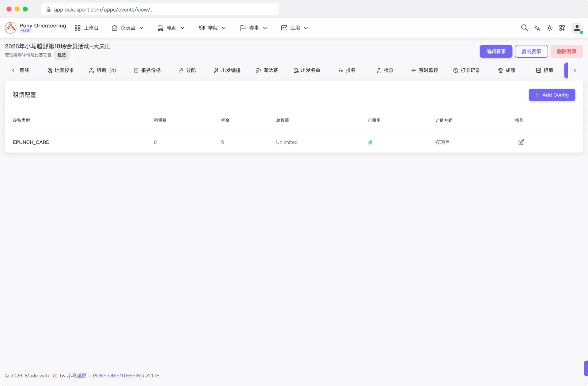Click the browser address bar
Screen dimensions: 588x386
(x=160, y=10)
